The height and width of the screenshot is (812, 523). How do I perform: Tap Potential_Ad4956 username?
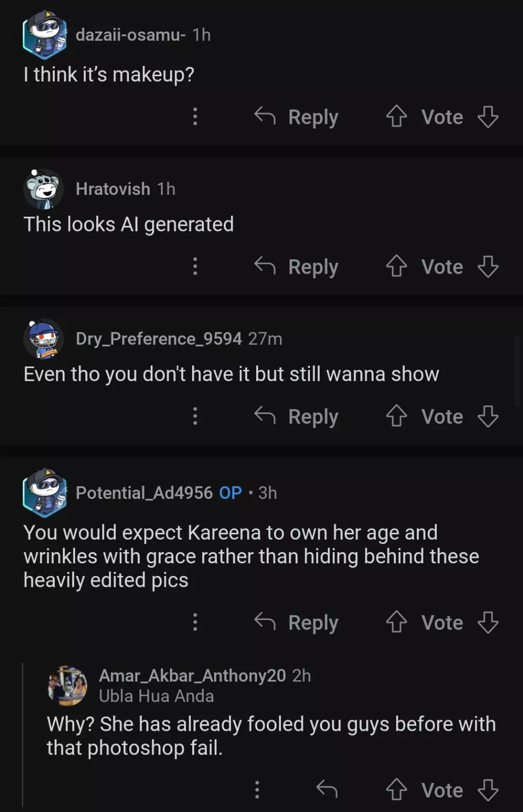click(x=144, y=493)
